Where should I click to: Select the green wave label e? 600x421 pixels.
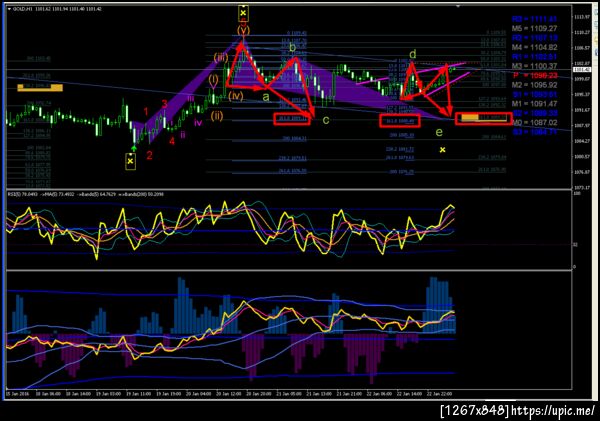[x=439, y=132]
